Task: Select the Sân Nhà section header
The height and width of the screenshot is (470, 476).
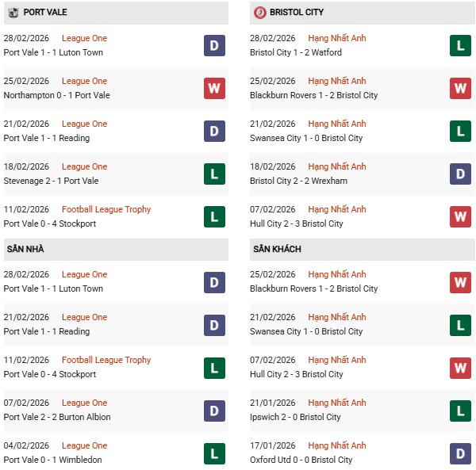Action: 26,249
